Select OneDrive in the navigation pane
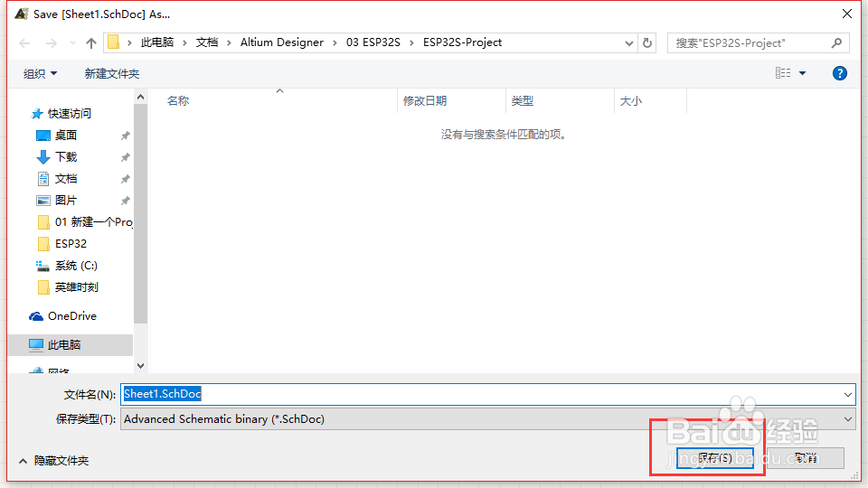Viewport: 868px width, 488px height. 72,316
